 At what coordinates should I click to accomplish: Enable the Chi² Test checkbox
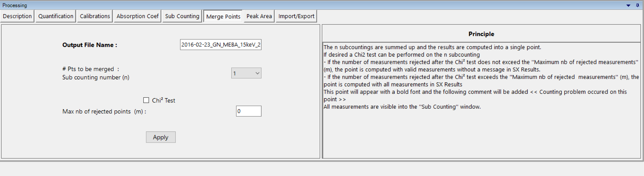click(x=146, y=100)
